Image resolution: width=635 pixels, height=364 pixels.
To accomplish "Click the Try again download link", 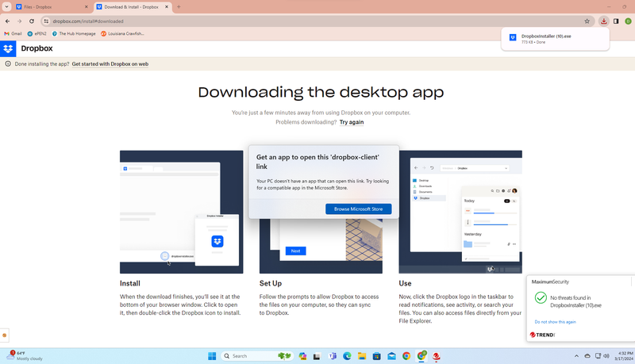I will pyautogui.click(x=352, y=122).
